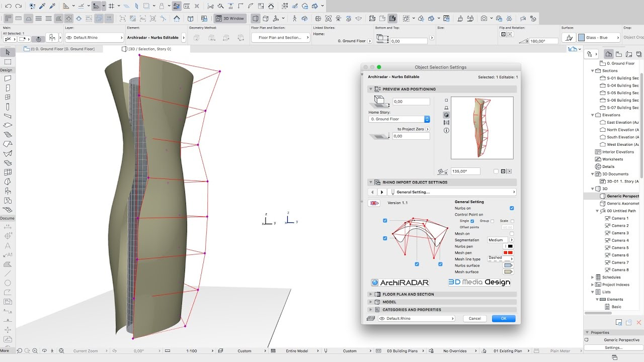Select the Marquee tool in the left toolbox
This screenshot has width=644, height=362.
click(8, 62)
